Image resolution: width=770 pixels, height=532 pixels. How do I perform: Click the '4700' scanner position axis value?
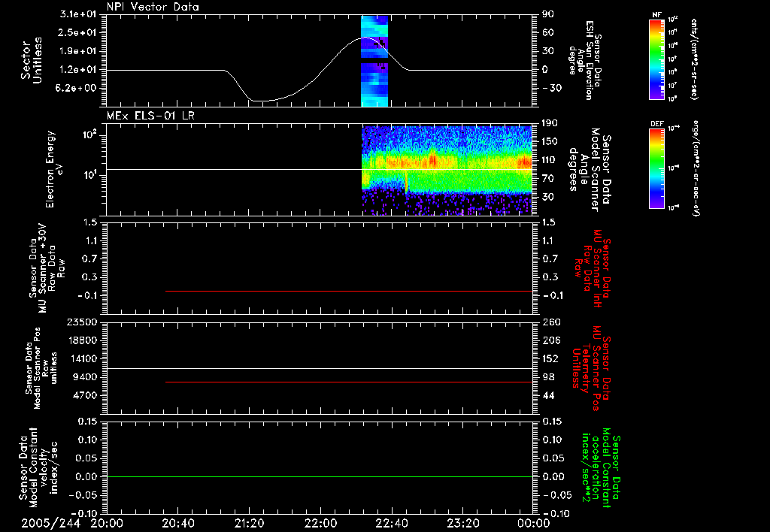pos(85,395)
